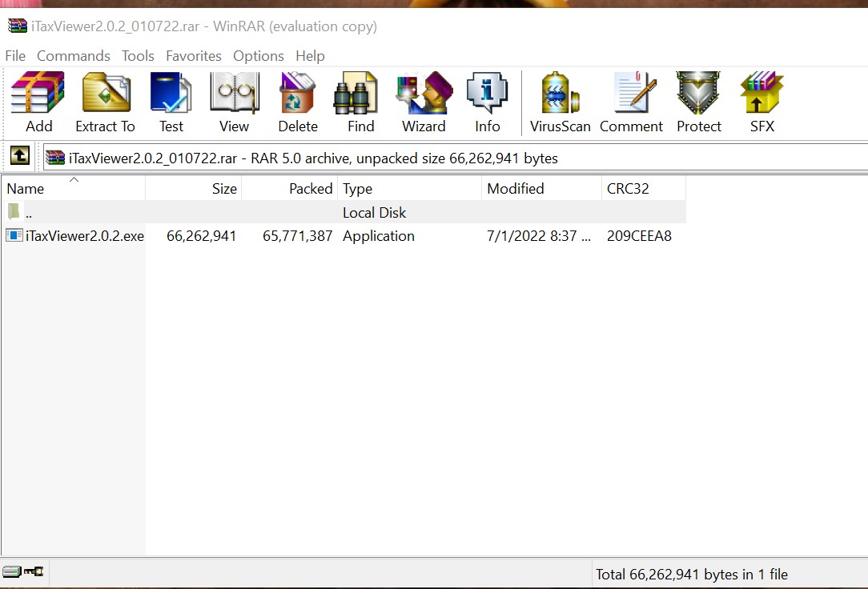Go up one level with arrow icon
868x589 pixels.
click(x=20, y=156)
